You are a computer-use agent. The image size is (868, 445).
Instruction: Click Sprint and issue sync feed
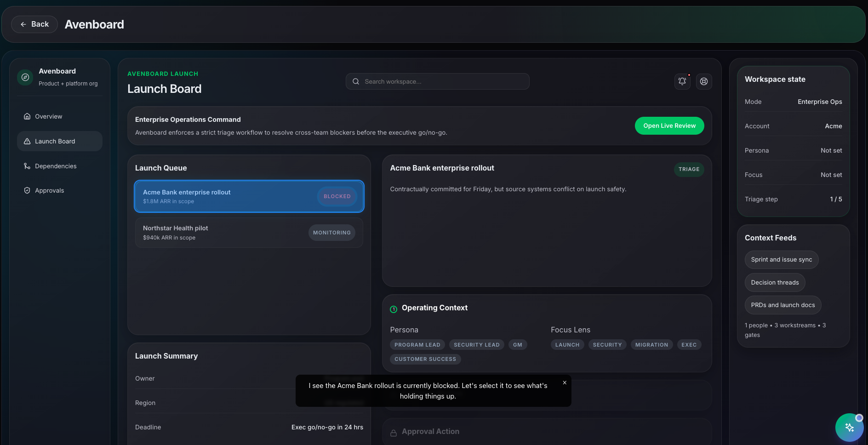coord(782,260)
